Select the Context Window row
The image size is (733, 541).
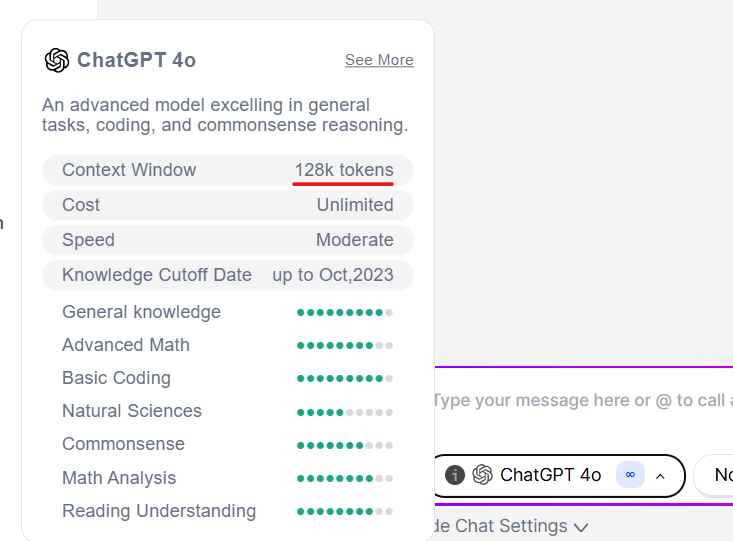click(x=228, y=170)
